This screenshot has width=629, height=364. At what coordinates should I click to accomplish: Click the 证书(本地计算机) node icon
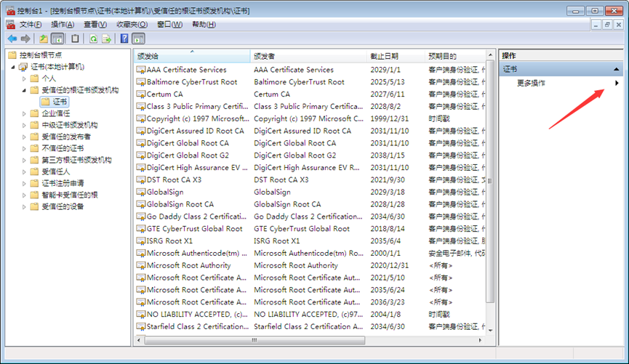point(23,67)
